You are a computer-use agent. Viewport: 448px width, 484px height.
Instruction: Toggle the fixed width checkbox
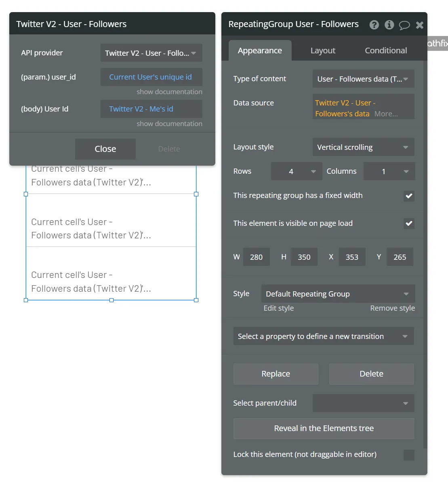tap(409, 196)
